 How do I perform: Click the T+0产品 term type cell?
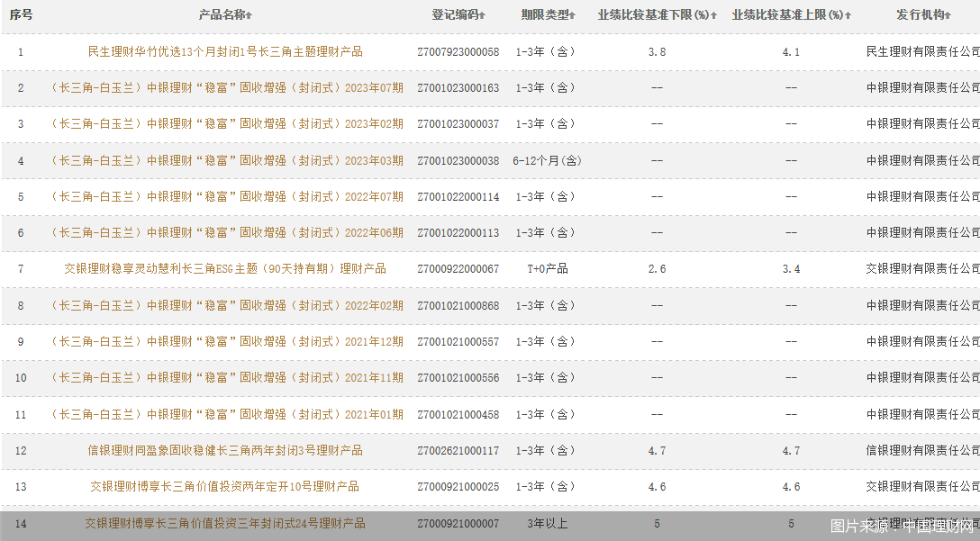pyautogui.click(x=547, y=268)
